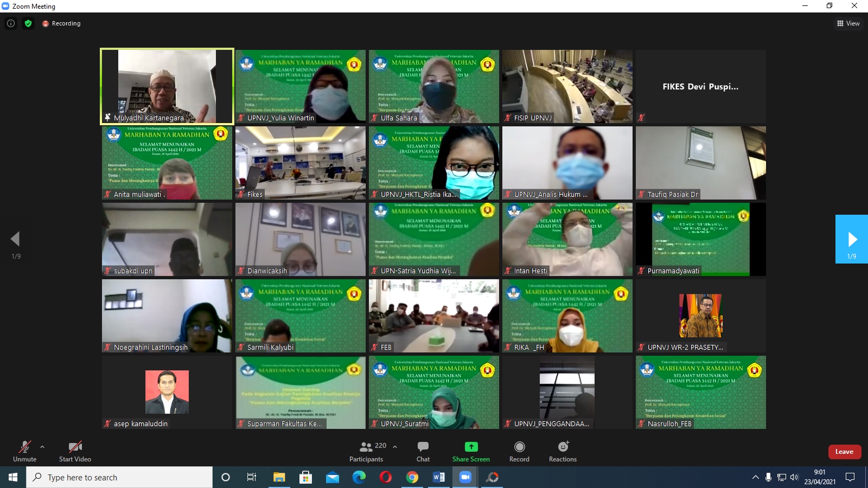Expand the participants options caret

395,447
